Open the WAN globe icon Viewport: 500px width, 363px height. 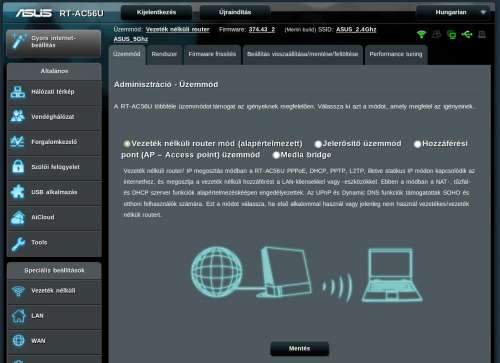tap(18, 341)
